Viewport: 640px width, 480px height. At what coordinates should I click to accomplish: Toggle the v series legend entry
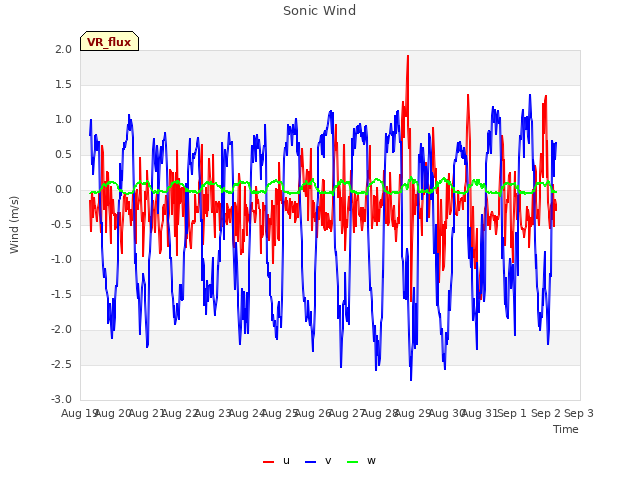coord(318,461)
